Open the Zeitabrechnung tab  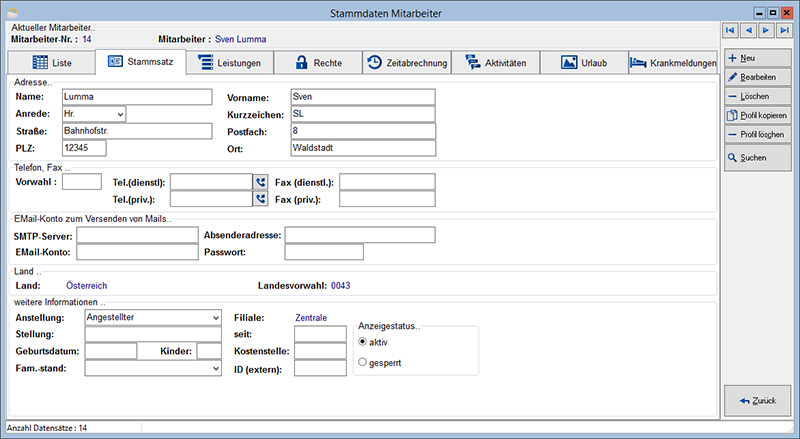click(407, 63)
